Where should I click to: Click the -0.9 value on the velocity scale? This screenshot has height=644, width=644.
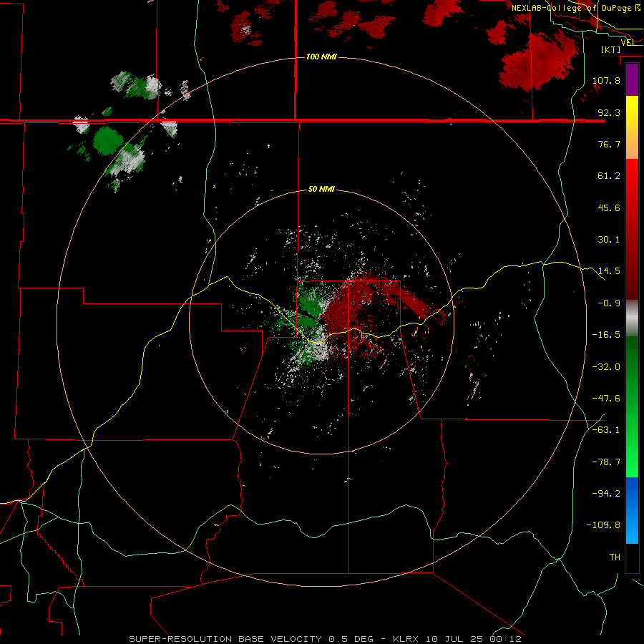coord(609,303)
